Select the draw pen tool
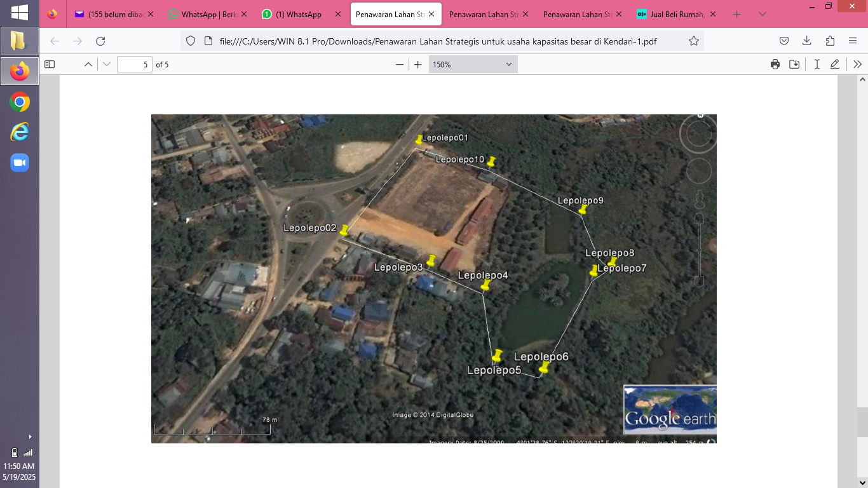Viewport: 868px width, 488px height. tap(835, 64)
